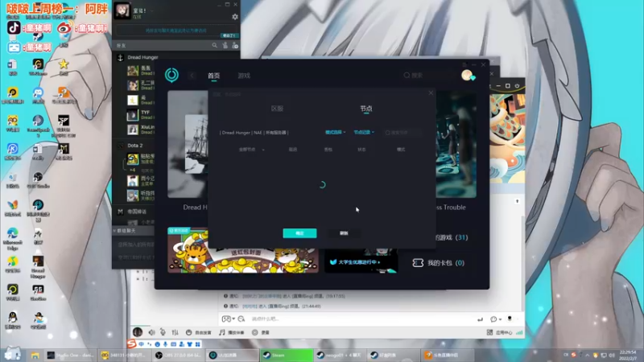Open the 模式选择 dropdown
The width and height of the screenshot is (644, 362).
tap(335, 132)
